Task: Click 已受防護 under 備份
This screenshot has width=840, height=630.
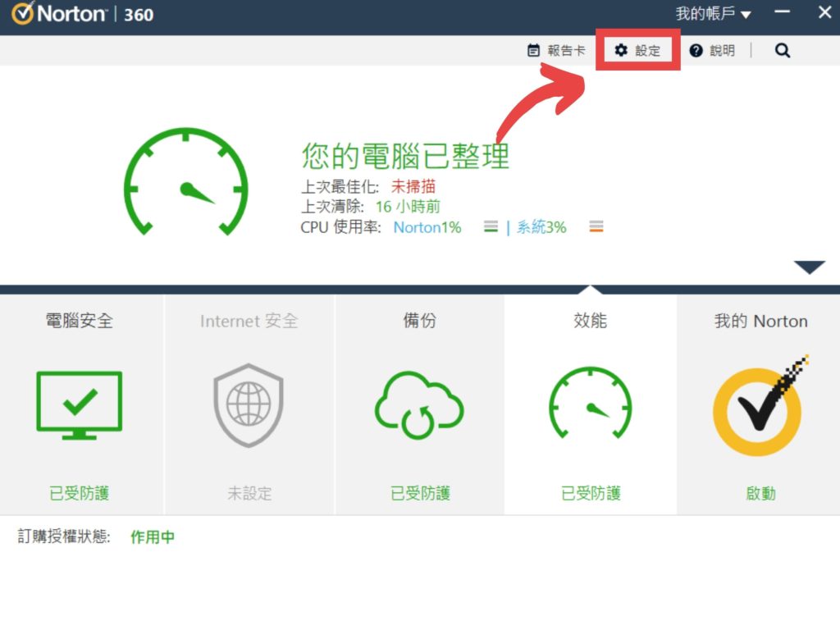Action: click(420, 493)
